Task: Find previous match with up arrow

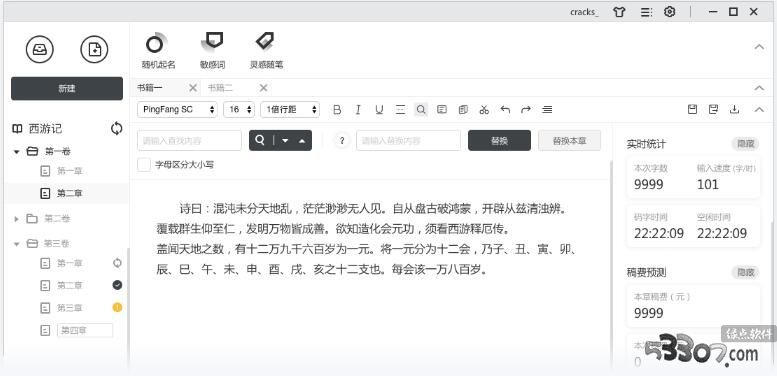Action: [x=302, y=141]
